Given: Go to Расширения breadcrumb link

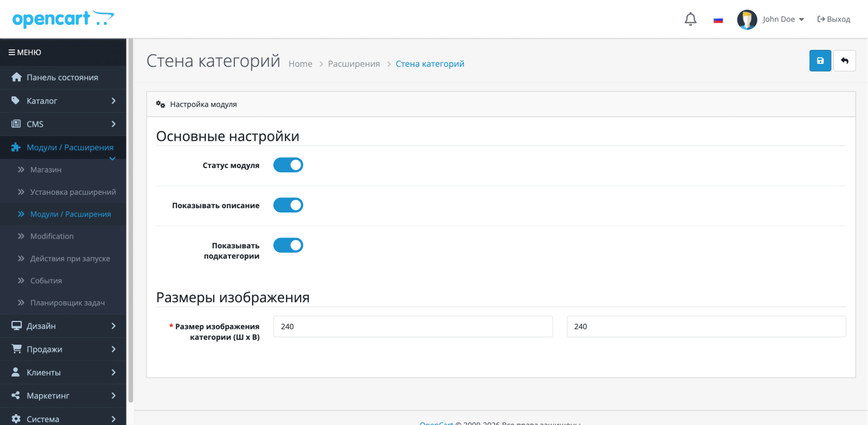Looking at the screenshot, I should click(x=354, y=64).
